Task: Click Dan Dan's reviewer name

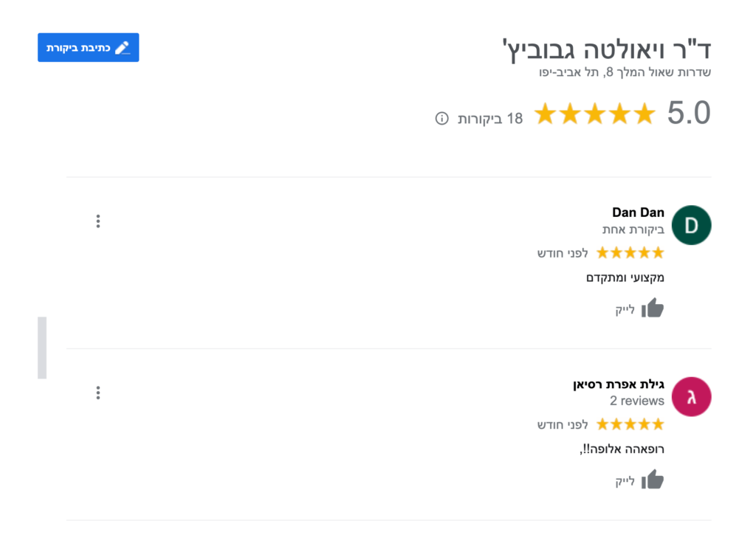Action: [638, 213]
